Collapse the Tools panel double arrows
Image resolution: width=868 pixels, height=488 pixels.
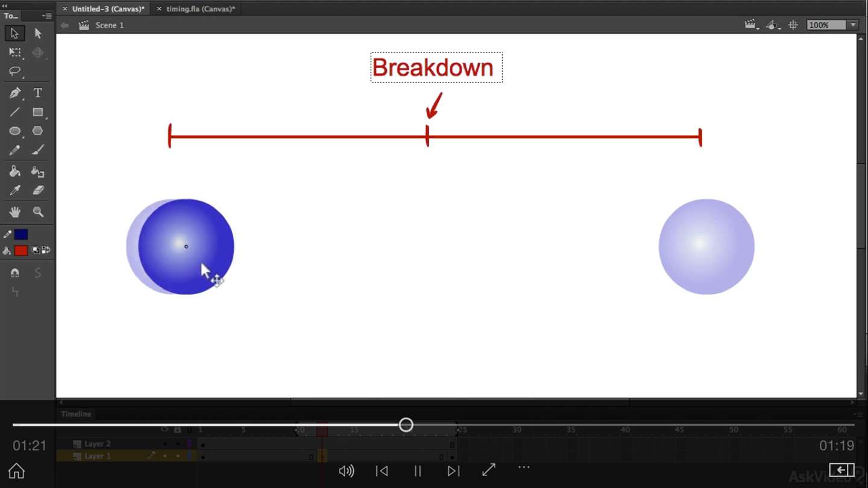tap(5, 5)
